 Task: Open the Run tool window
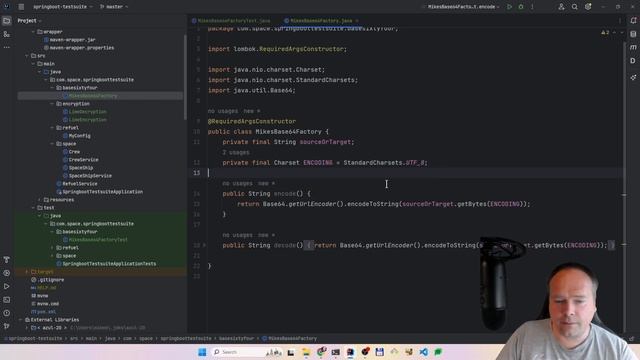(7, 287)
